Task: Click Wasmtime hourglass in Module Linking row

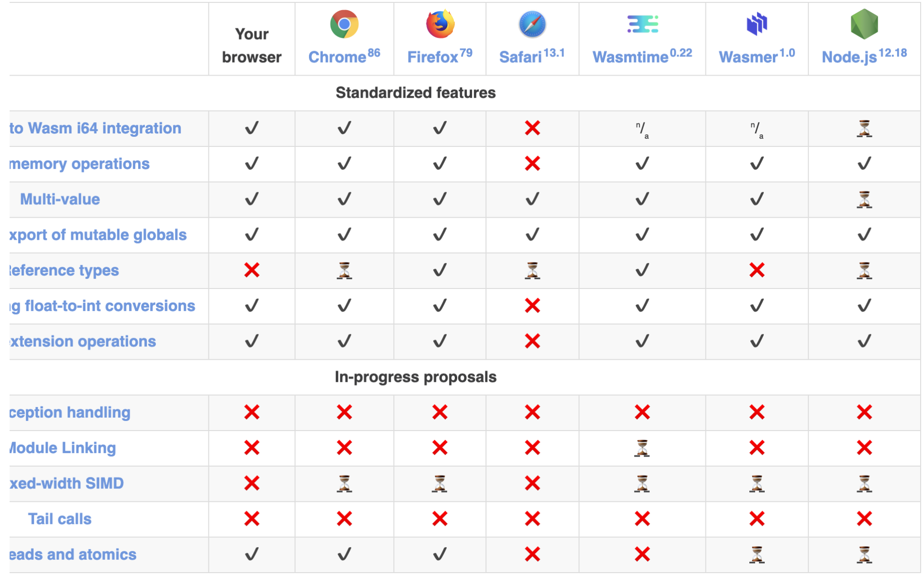Action: (x=642, y=448)
